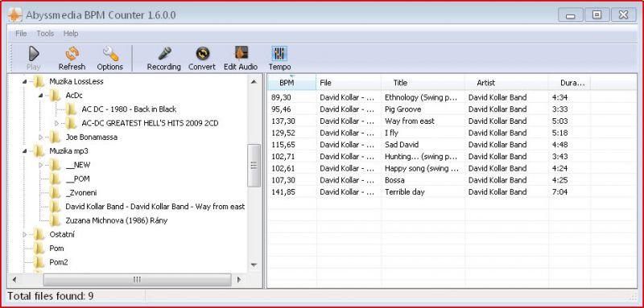644x308 pixels.
Task: Open the Help menu
Action: 71,34
